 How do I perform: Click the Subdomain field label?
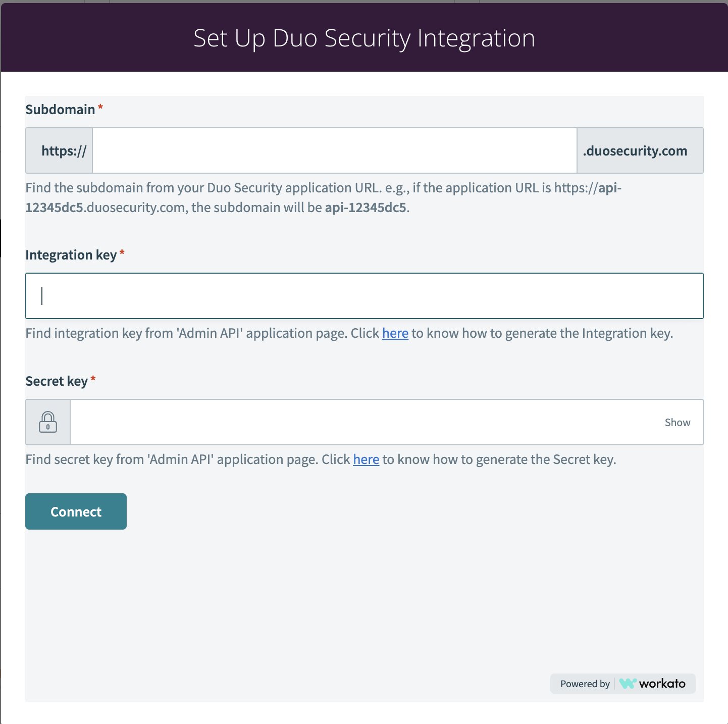[x=60, y=110]
